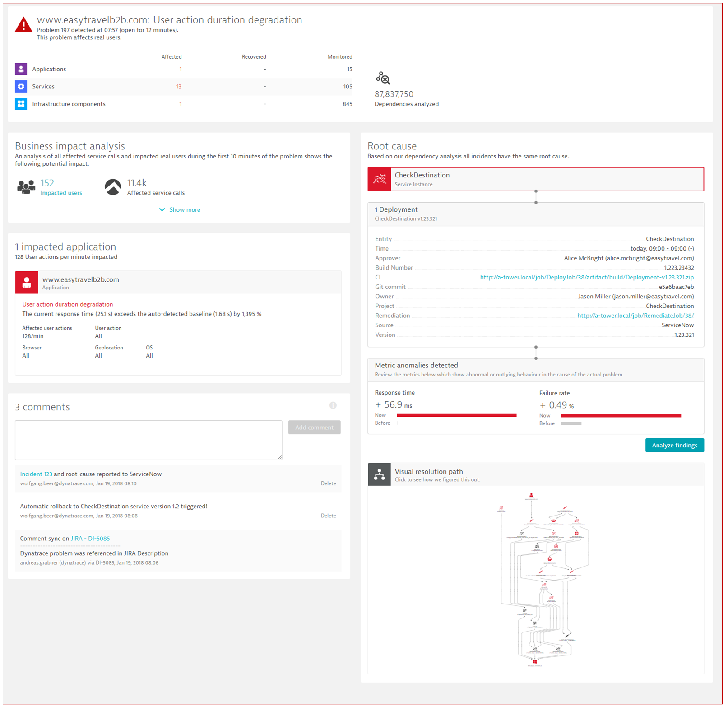Delete the automatic rollback comment
The width and height of the screenshot is (728, 711).
[328, 515]
